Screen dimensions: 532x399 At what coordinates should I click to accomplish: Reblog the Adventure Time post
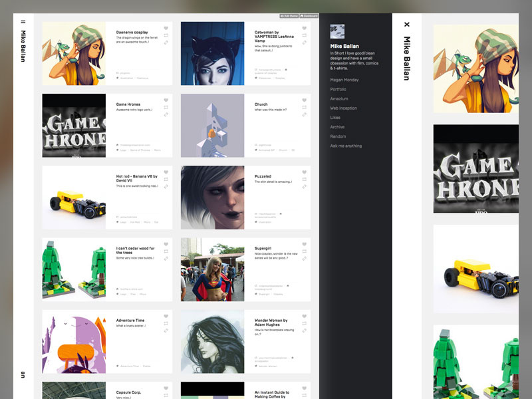(166, 323)
